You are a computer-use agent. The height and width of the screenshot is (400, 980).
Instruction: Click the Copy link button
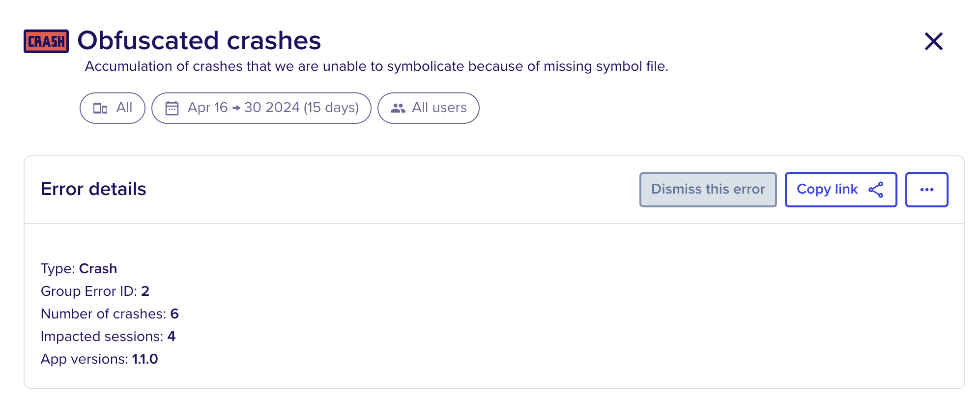click(x=841, y=190)
